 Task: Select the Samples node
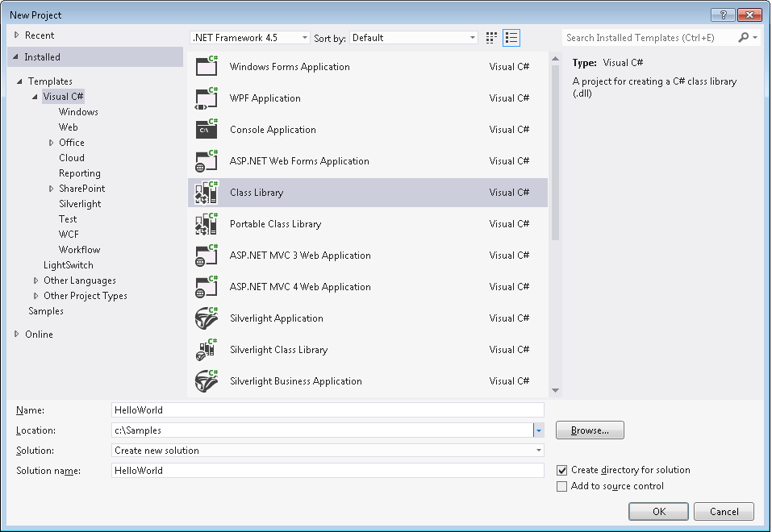(x=46, y=311)
